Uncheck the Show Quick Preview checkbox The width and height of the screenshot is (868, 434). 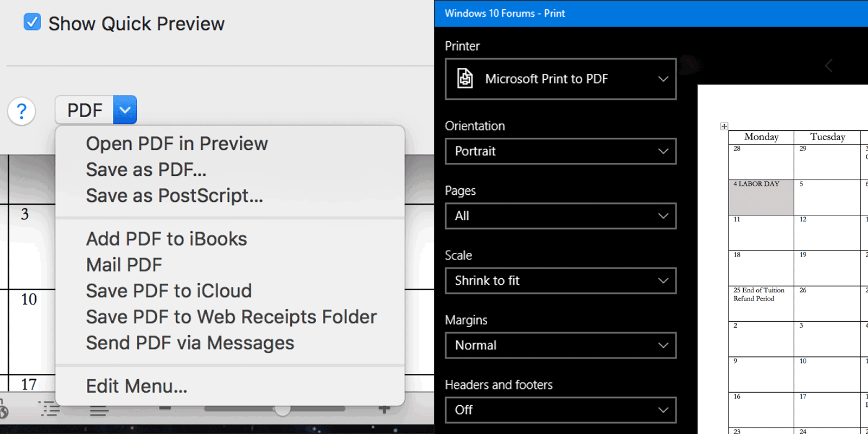[x=32, y=22]
